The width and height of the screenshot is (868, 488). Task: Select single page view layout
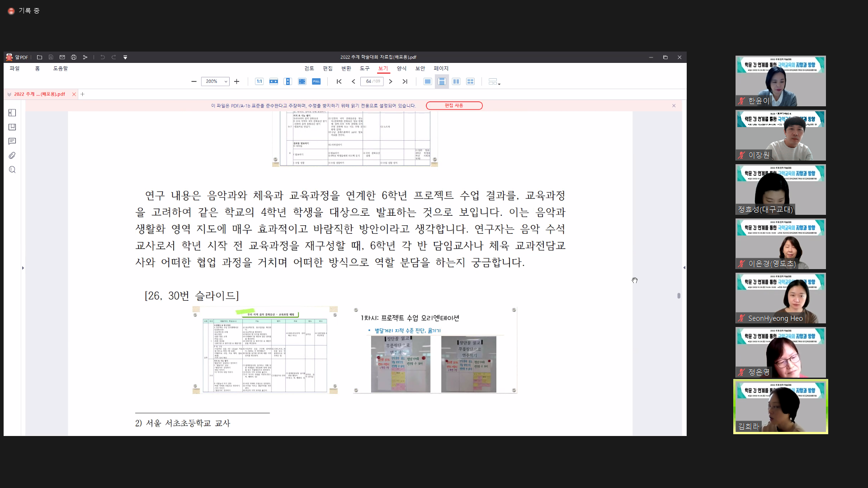[x=428, y=82]
